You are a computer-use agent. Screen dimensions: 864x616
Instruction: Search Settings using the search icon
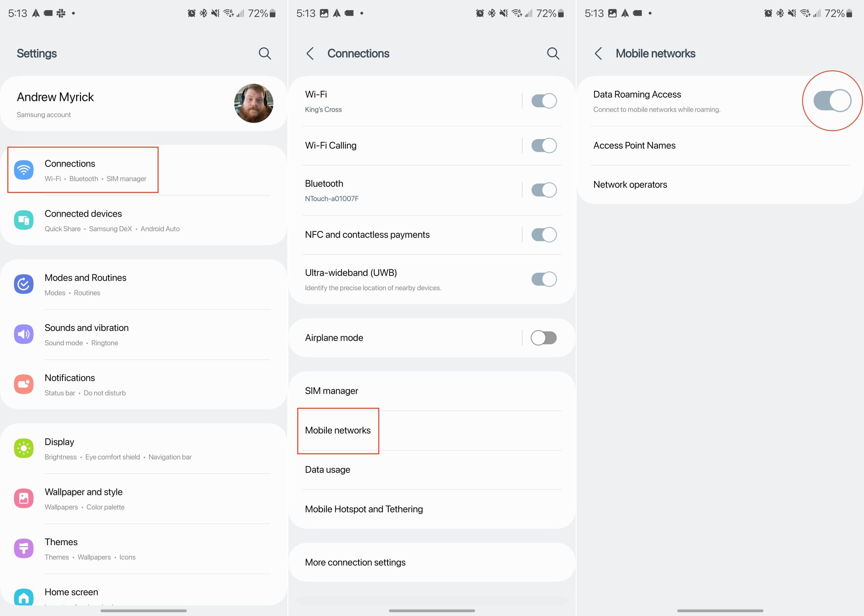(265, 53)
